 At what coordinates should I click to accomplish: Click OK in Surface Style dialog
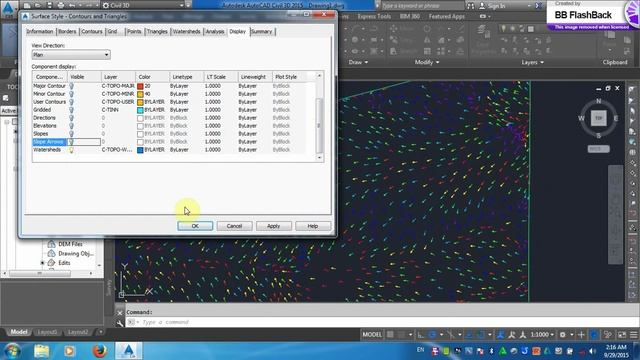(x=195, y=226)
